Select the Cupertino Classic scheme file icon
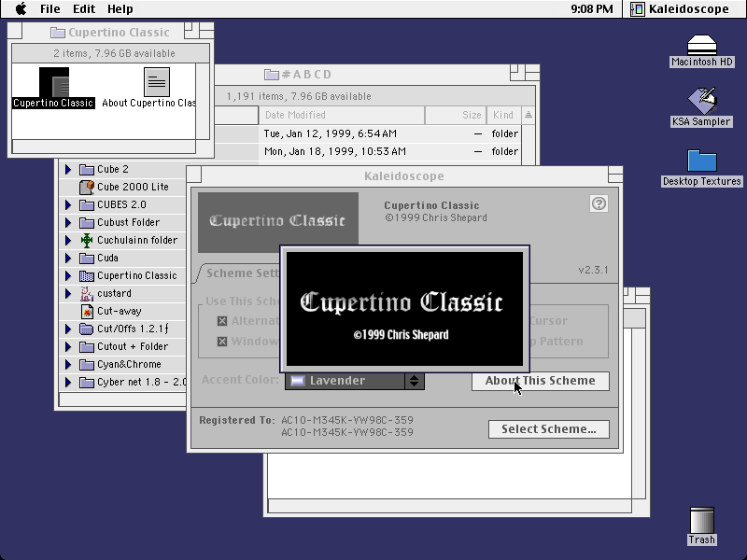This screenshot has height=560, width=747. pyautogui.click(x=54, y=82)
